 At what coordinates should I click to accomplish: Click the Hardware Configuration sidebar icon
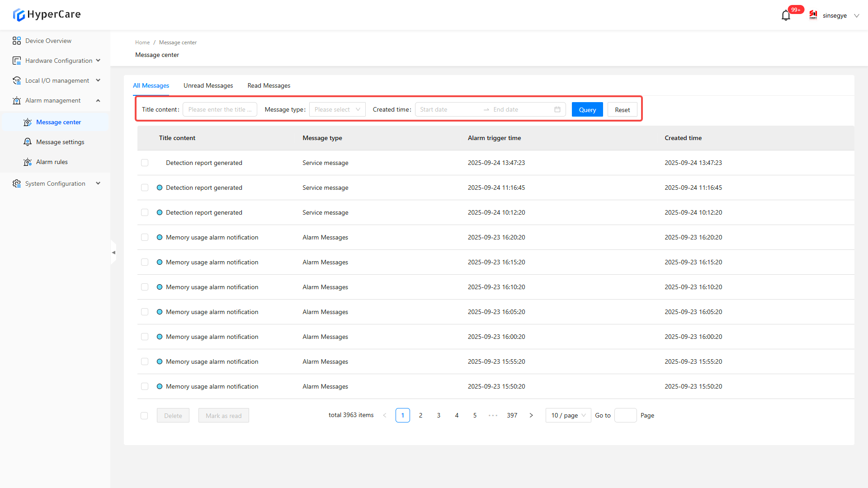click(17, 61)
